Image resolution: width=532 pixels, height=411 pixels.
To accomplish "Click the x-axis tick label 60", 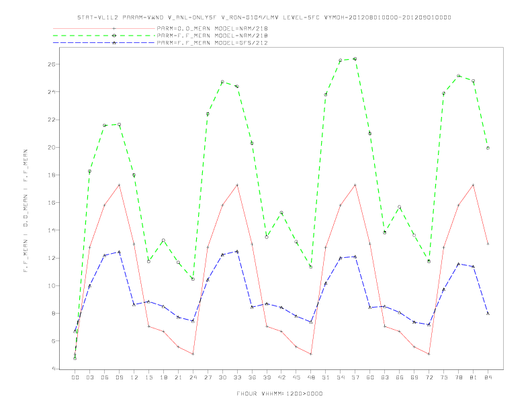I will tap(370, 377).
